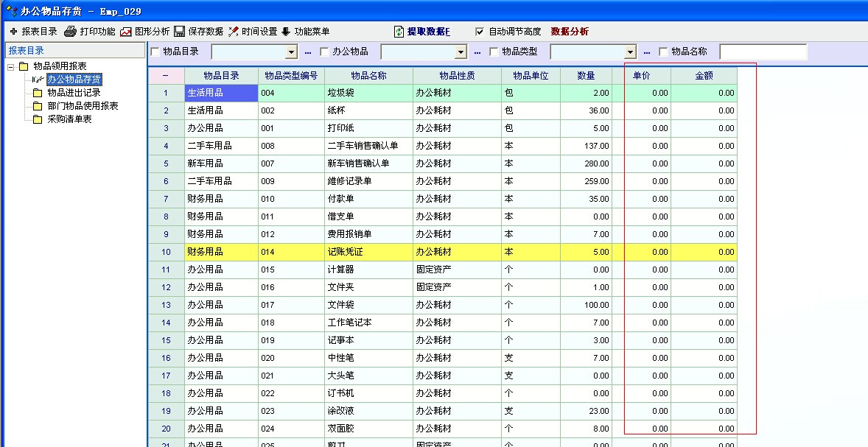Screen dimensions: 868x447
Task: Tick the 物品类型 filter checkbox
Action: coord(494,52)
